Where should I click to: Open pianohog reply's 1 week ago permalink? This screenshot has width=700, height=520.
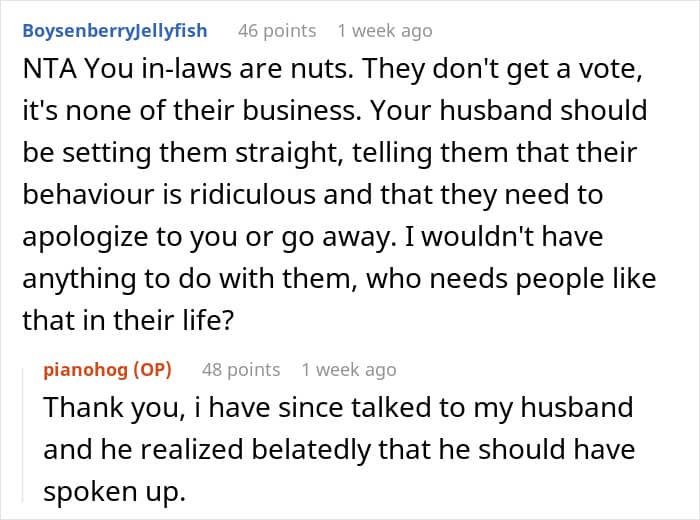349,370
